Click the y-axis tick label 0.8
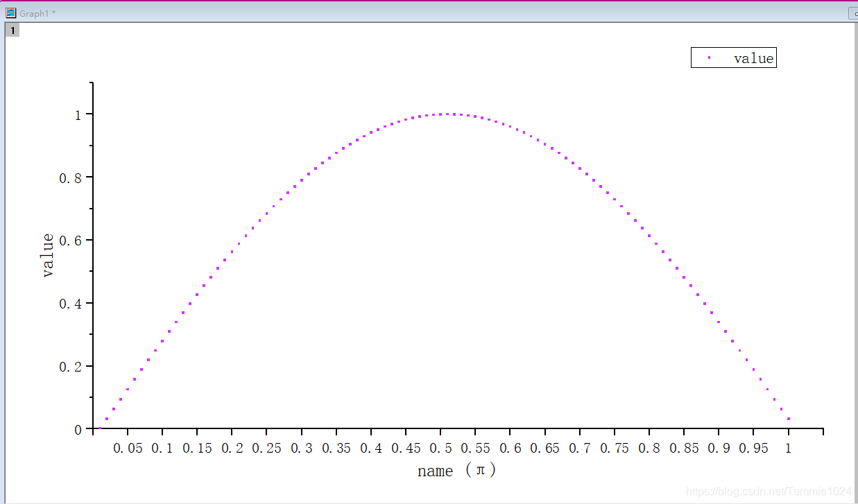This screenshot has height=504, width=858. coord(71,177)
